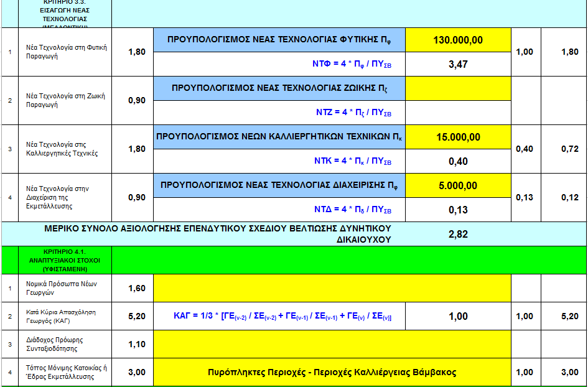Screen dimensions: 588x387
Task: Select the final score 0,72
Action: coord(570,149)
